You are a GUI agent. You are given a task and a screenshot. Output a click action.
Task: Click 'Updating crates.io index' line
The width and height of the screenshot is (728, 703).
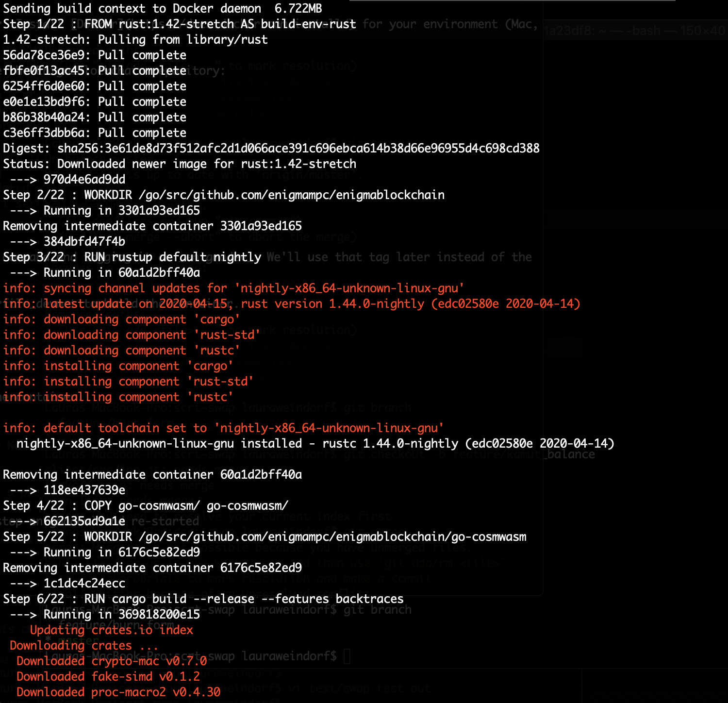click(x=112, y=630)
